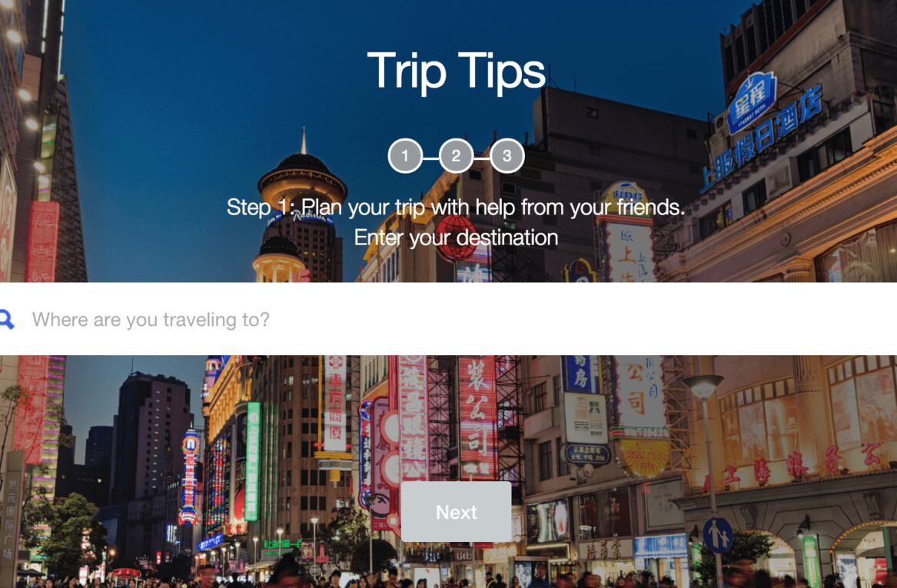Jump to step 2 circle
Screen dimensions: 897x588
click(456, 155)
